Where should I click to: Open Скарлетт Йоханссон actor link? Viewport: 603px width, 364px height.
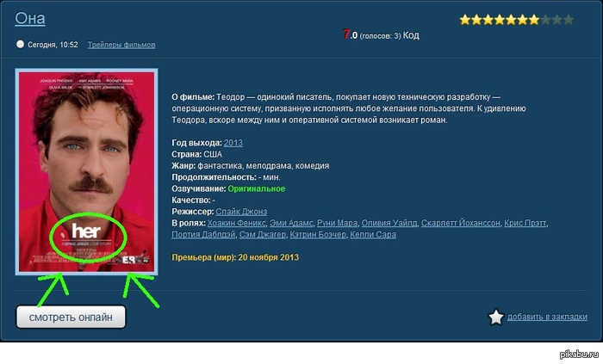tap(461, 223)
